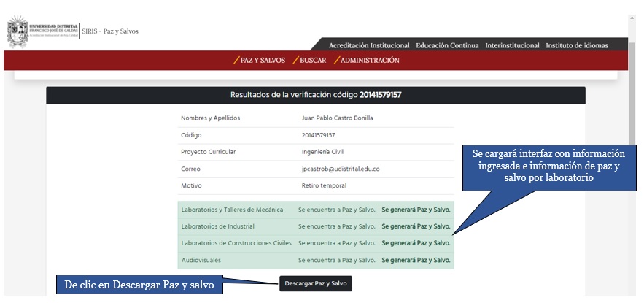Click the vertical scrollbar track
The height and width of the screenshot is (303, 644).
tap(632, 219)
